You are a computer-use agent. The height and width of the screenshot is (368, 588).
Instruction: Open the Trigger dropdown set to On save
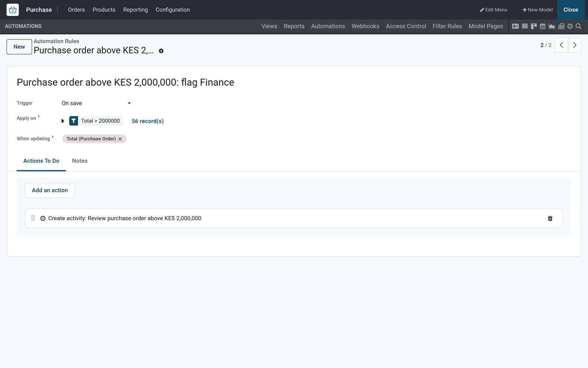coord(96,103)
